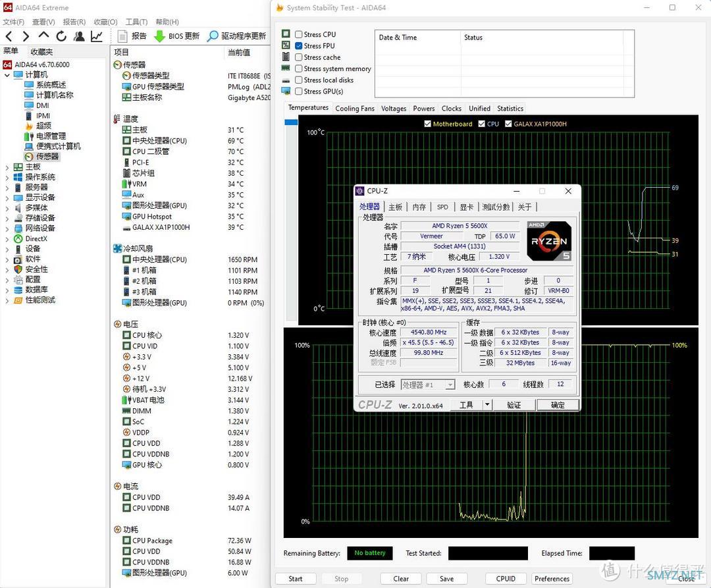Expand the 主板 tree node
Screen dimensions: 711x588
[7, 167]
